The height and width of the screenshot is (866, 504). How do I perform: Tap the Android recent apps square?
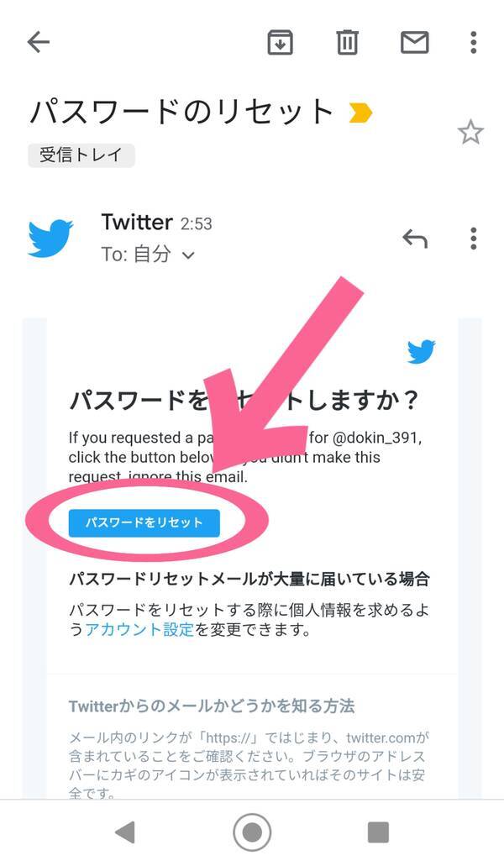pyautogui.click(x=378, y=832)
